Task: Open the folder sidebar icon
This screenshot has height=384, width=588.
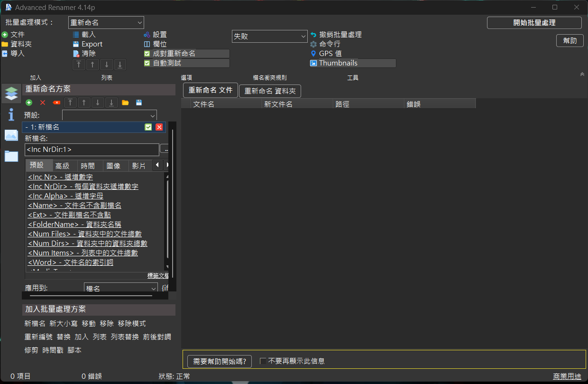Action: (11, 156)
